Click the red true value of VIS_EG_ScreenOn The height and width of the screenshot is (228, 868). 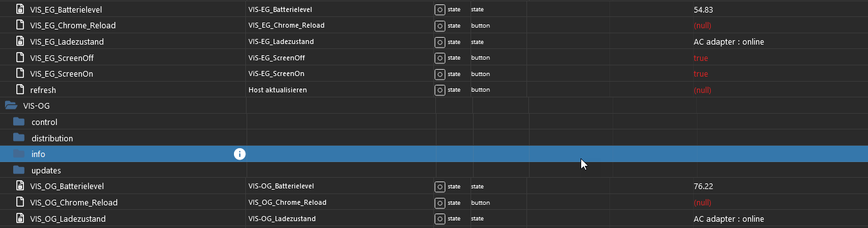pos(700,74)
